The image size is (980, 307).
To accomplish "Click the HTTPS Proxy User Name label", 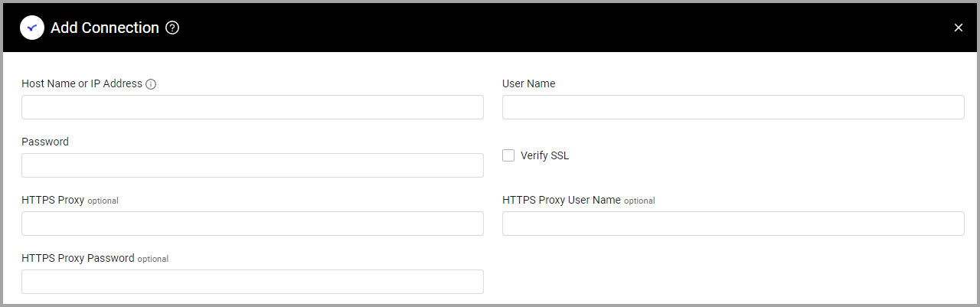I will 561,200.
